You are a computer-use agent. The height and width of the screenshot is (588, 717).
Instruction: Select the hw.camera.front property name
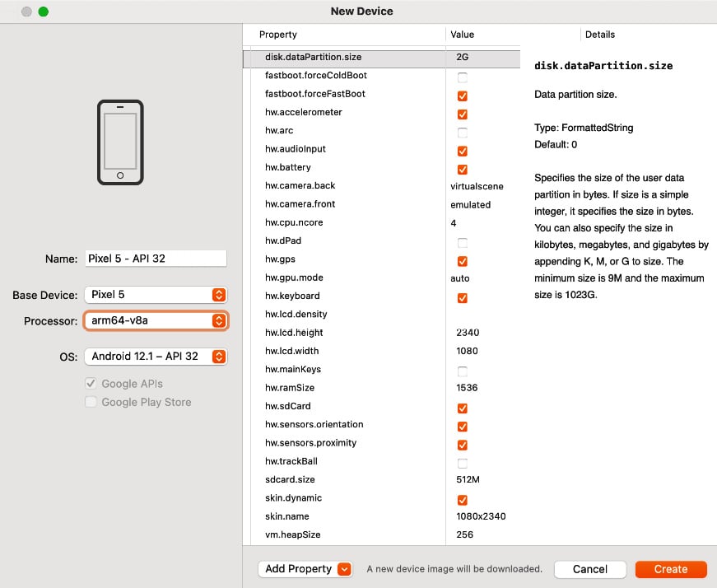coord(300,203)
